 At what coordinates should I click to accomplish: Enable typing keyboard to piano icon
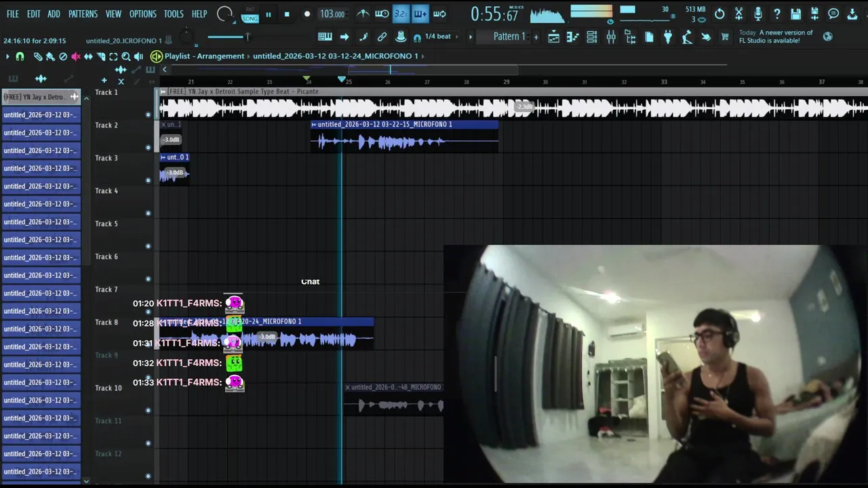tap(325, 37)
